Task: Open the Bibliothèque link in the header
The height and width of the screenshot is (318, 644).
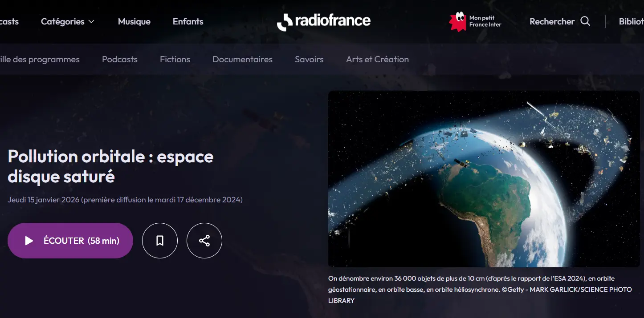Action: [x=631, y=21]
